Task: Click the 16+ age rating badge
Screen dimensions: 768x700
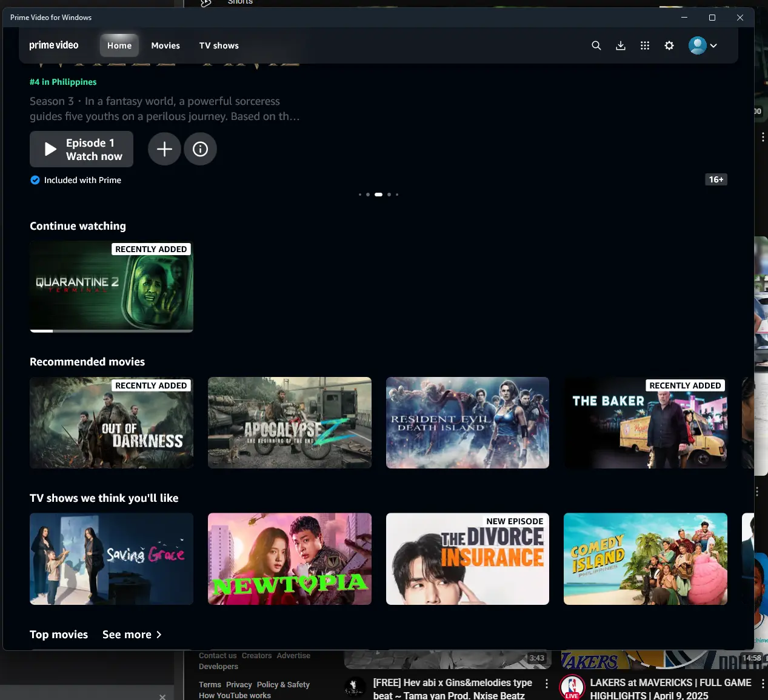Action: pos(716,179)
